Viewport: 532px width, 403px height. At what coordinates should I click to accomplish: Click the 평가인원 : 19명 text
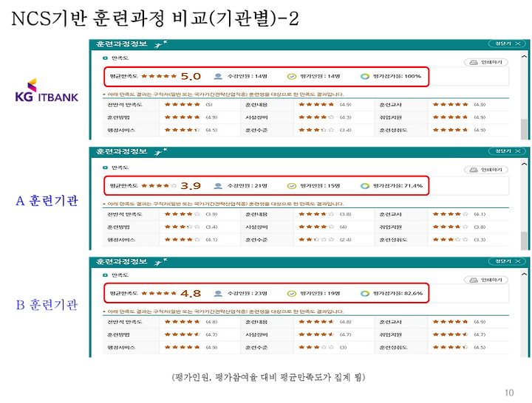[x=320, y=293]
